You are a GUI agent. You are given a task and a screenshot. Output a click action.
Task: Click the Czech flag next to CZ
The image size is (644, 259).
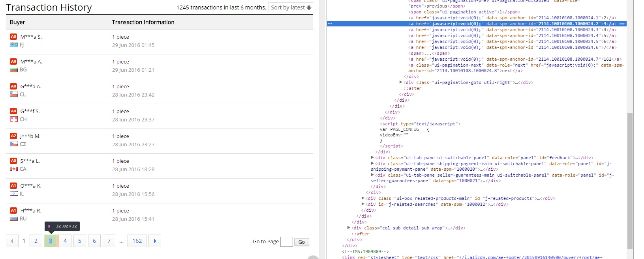(14, 144)
